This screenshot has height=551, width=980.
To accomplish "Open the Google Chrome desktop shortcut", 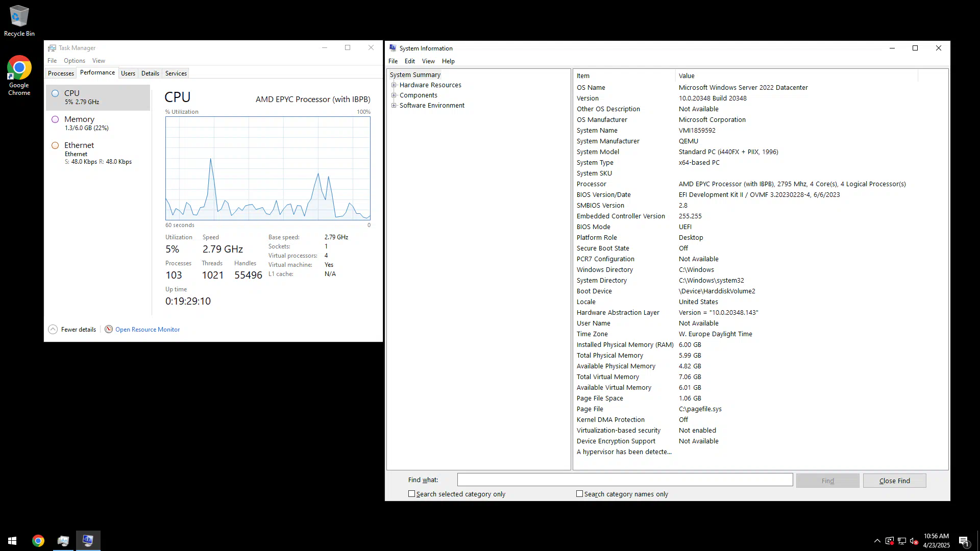I will click(x=19, y=76).
